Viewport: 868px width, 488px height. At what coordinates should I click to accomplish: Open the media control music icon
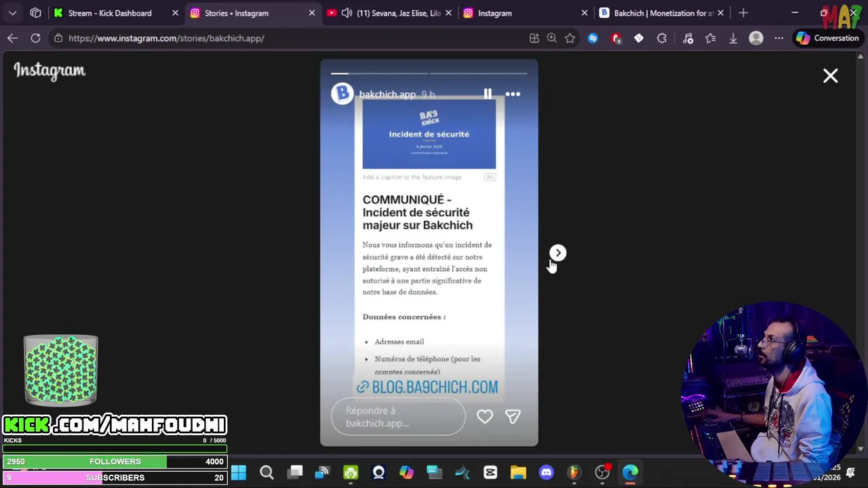click(x=688, y=38)
